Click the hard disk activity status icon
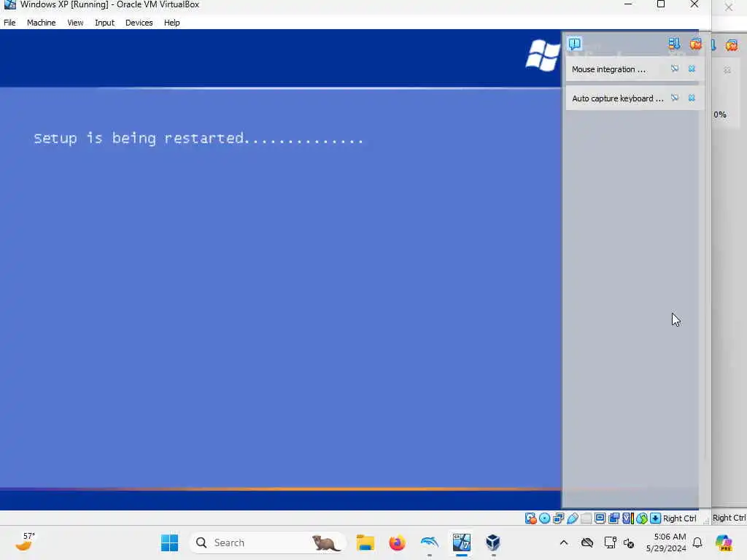 pyautogui.click(x=530, y=518)
